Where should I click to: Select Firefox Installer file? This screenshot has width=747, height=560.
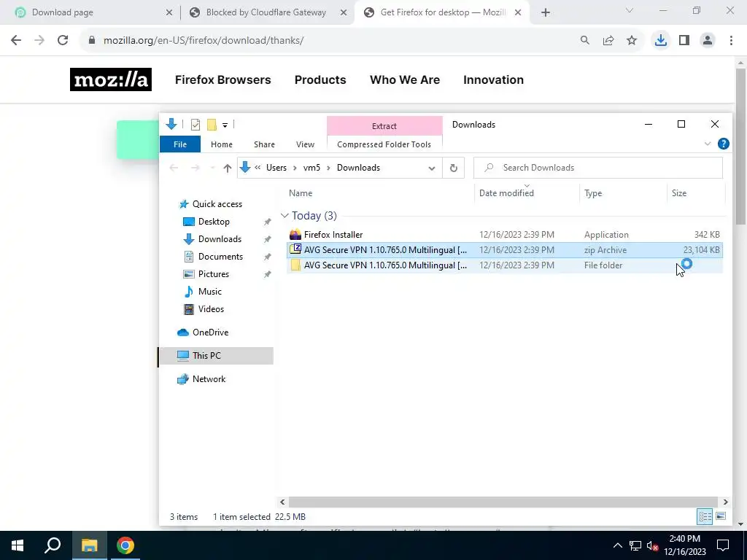(505, 235)
